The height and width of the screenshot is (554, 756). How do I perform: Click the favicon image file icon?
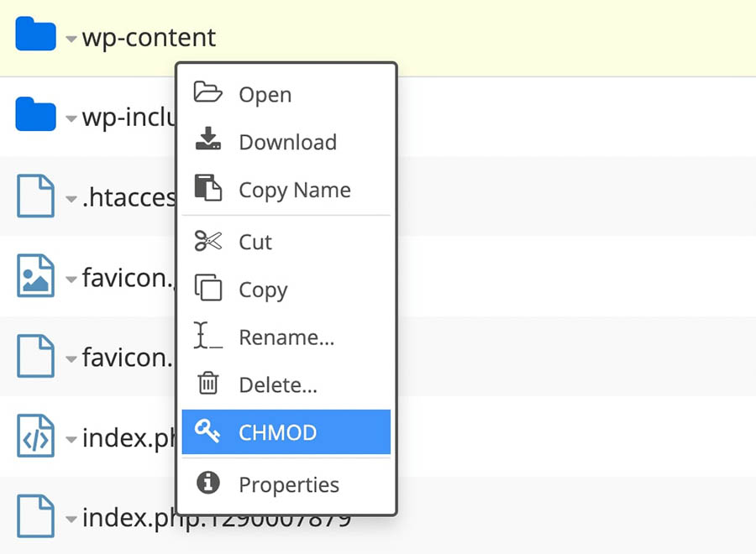[x=35, y=276]
